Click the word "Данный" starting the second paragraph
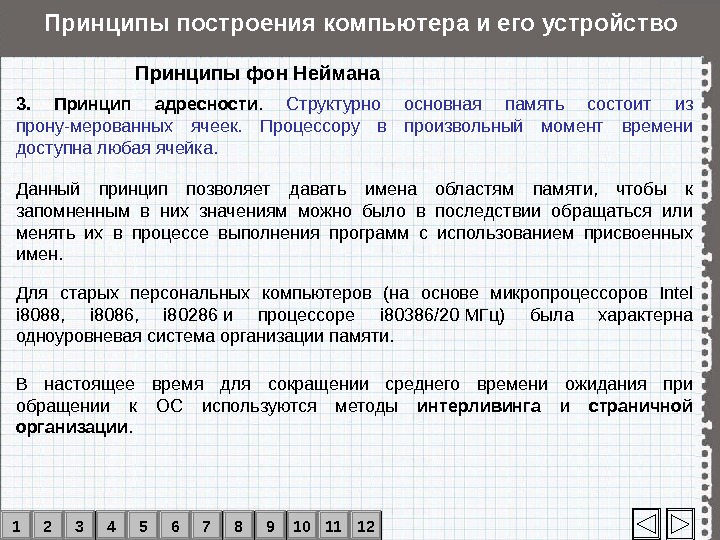The image size is (720, 540). [x=48, y=189]
